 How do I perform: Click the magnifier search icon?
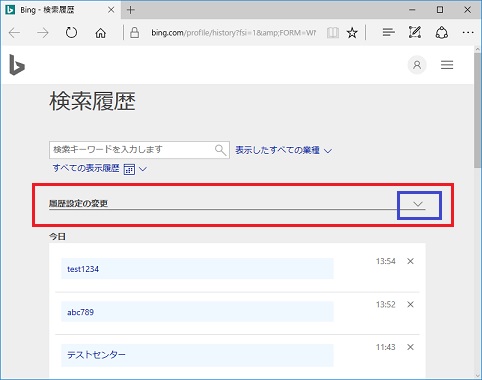[221, 150]
